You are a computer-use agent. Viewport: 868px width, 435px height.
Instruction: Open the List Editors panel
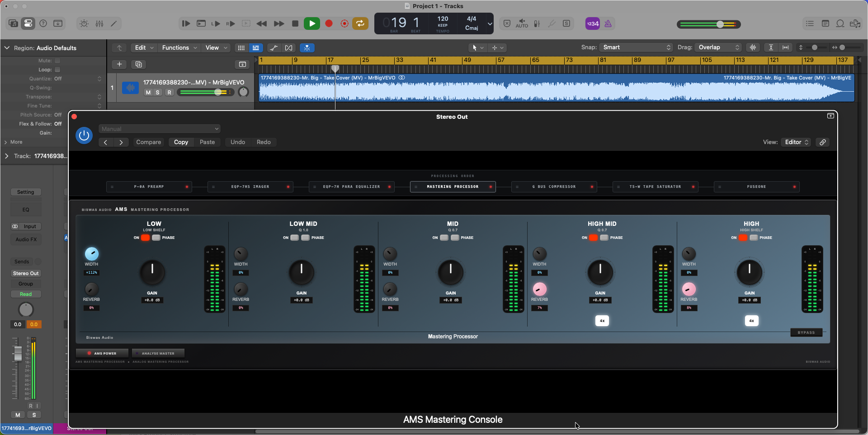(x=810, y=23)
